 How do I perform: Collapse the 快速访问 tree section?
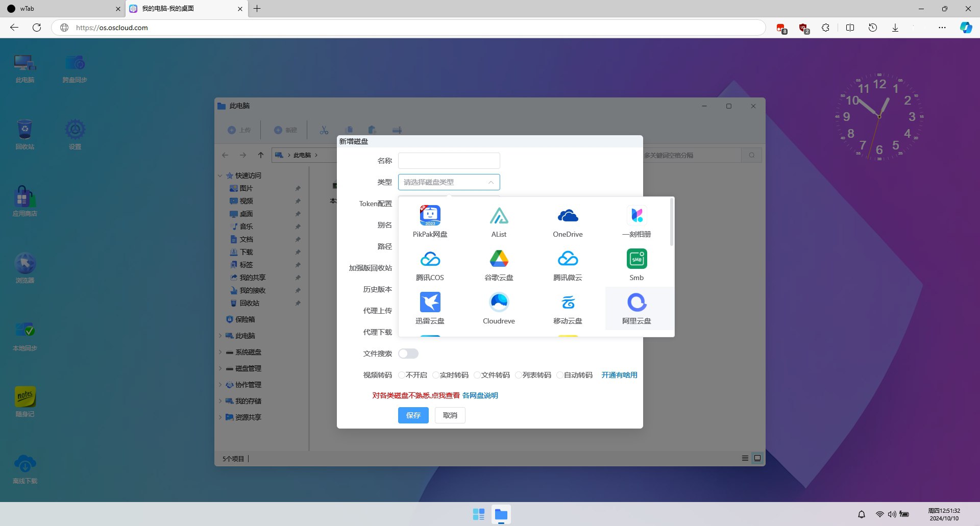[220, 176]
